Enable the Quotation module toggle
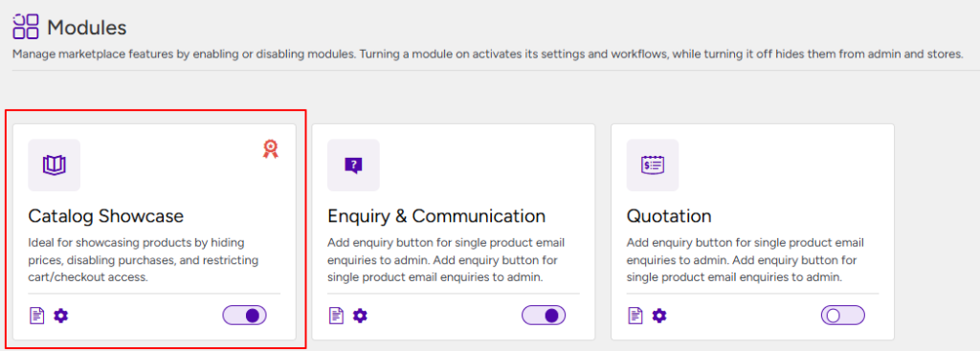The height and width of the screenshot is (351, 980). click(x=842, y=316)
